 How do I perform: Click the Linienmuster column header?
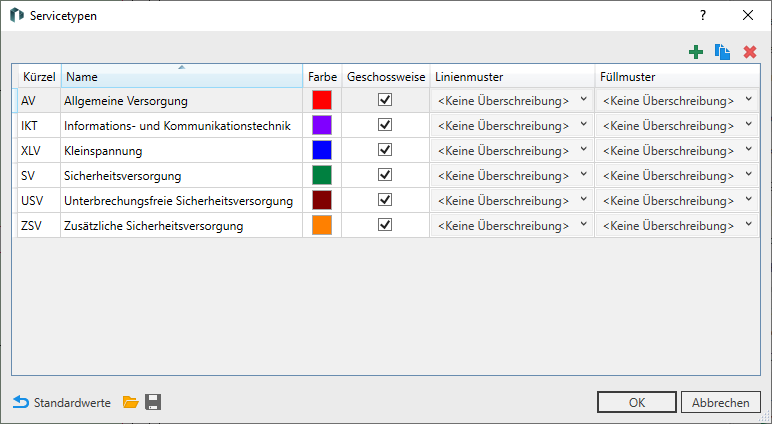click(512, 76)
